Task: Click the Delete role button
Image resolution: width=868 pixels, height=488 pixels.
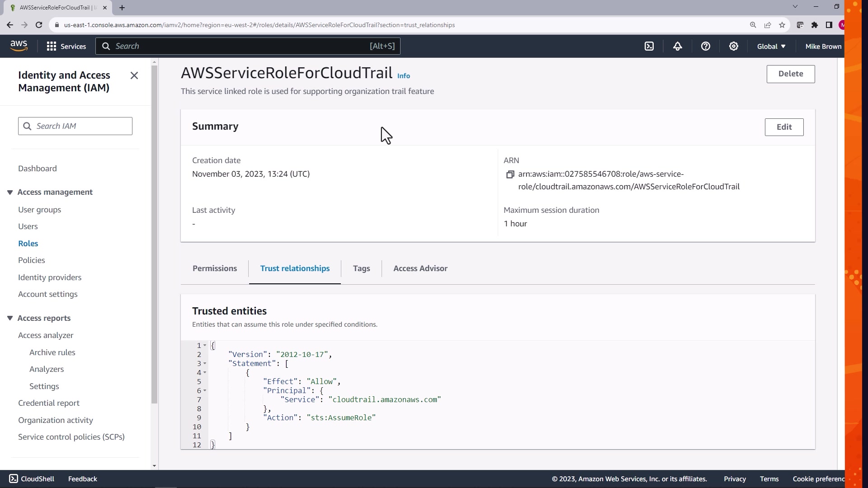Action: click(790, 74)
